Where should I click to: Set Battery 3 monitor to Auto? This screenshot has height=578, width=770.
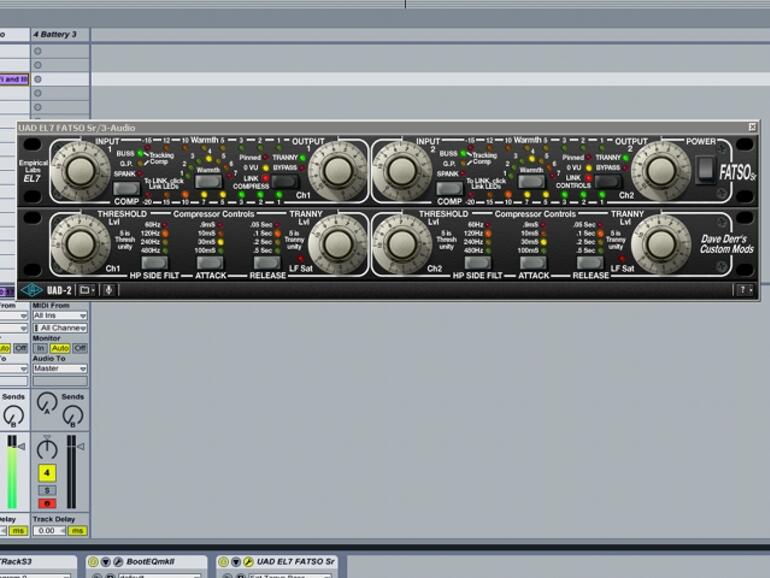pyautogui.click(x=60, y=348)
